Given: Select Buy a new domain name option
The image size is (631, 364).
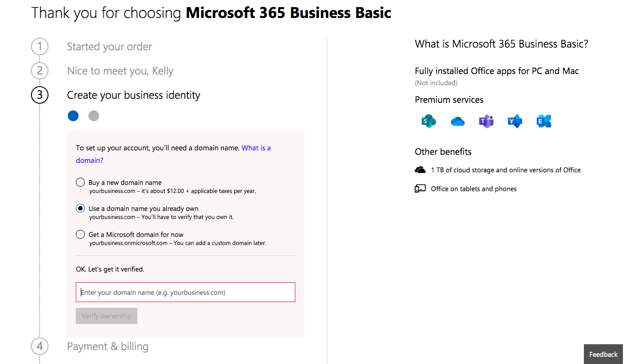Looking at the screenshot, I should (x=80, y=182).
